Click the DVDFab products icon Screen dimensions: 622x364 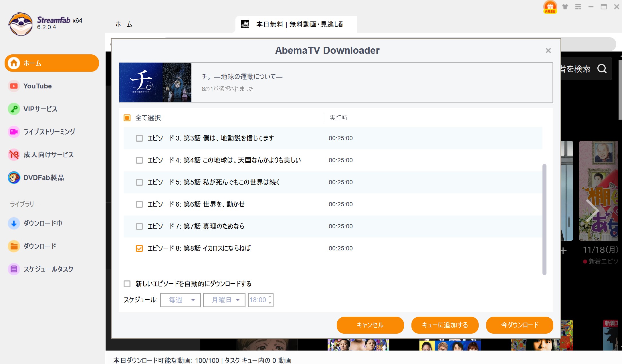pyautogui.click(x=14, y=177)
